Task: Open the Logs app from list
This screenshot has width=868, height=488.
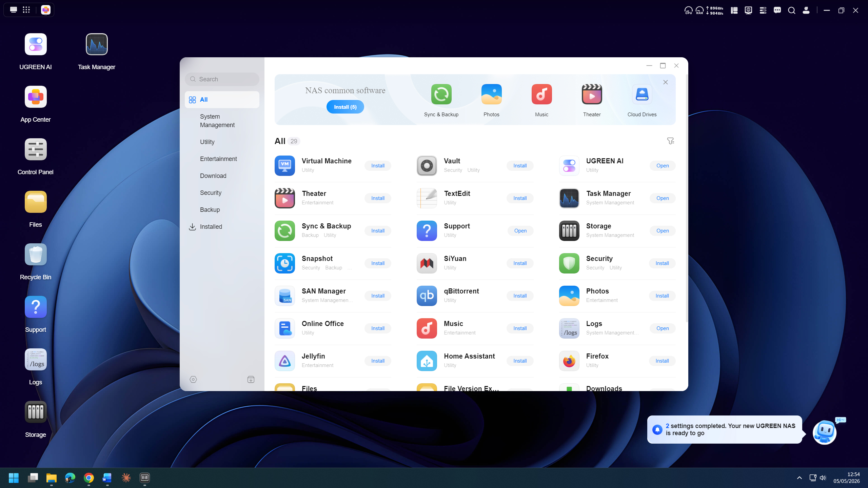Action: pyautogui.click(x=663, y=328)
